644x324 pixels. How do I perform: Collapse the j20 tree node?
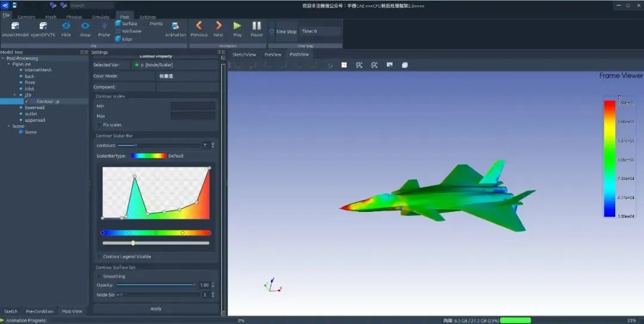(x=15, y=95)
